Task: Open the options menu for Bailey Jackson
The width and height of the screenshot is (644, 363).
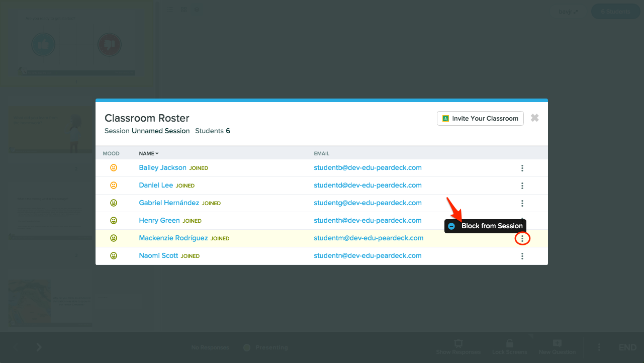Action: pos(522,168)
